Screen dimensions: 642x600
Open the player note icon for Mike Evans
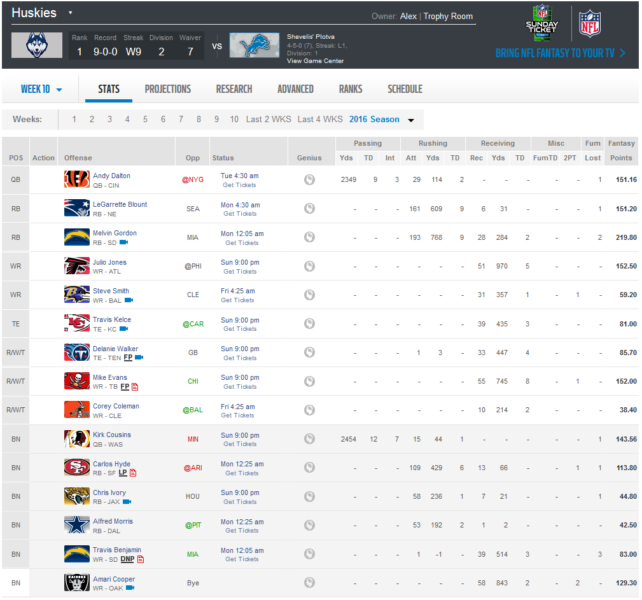(x=135, y=387)
